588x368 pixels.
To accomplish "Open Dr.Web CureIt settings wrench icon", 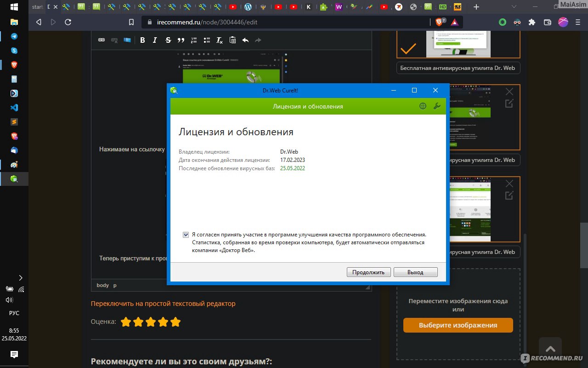I will tap(437, 106).
